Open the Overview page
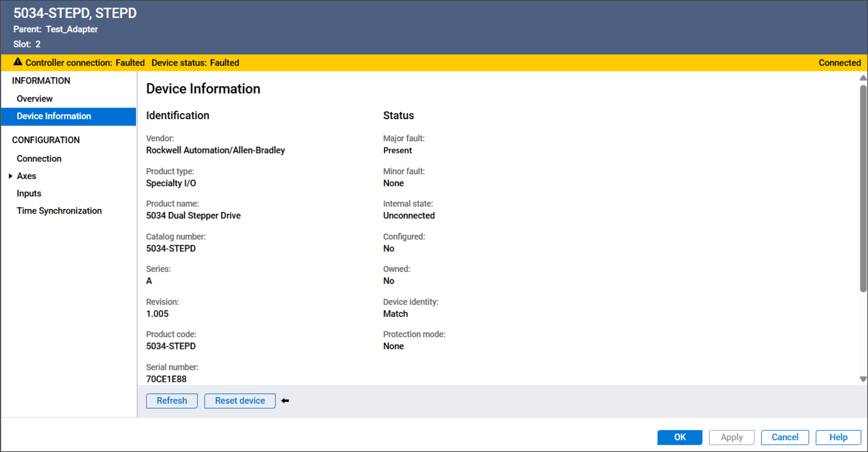Image resolution: width=868 pixels, height=452 pixels. (x=35, y=99)
